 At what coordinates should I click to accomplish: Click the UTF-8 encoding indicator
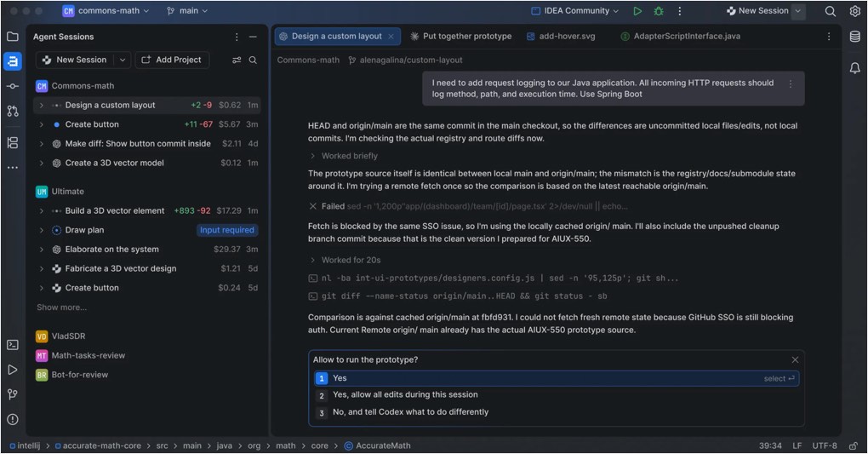coord(825,445)
